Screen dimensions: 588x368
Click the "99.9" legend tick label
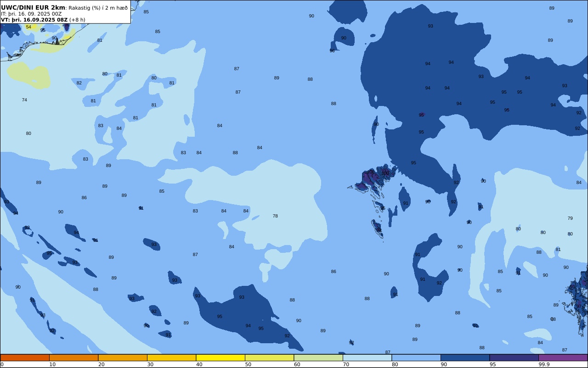544,364
